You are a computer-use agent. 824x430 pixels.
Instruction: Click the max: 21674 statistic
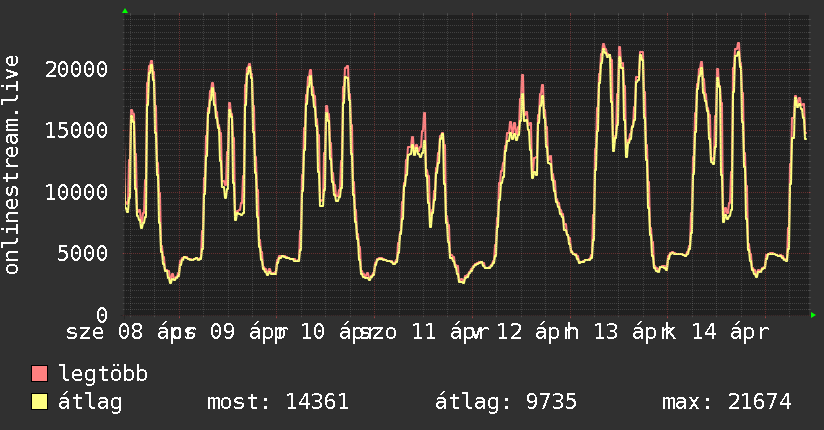[726, 403]
